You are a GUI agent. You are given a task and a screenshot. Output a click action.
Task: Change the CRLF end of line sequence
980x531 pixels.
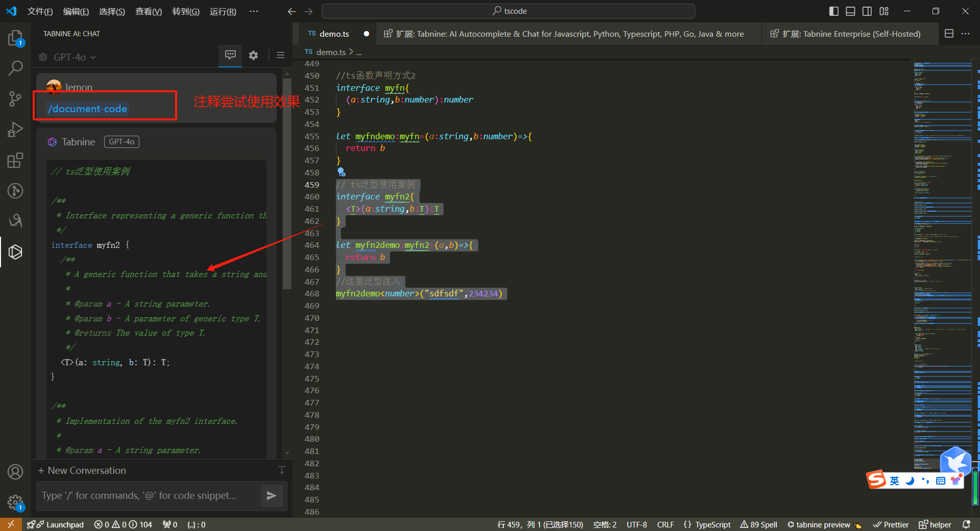tap(665, 524)
